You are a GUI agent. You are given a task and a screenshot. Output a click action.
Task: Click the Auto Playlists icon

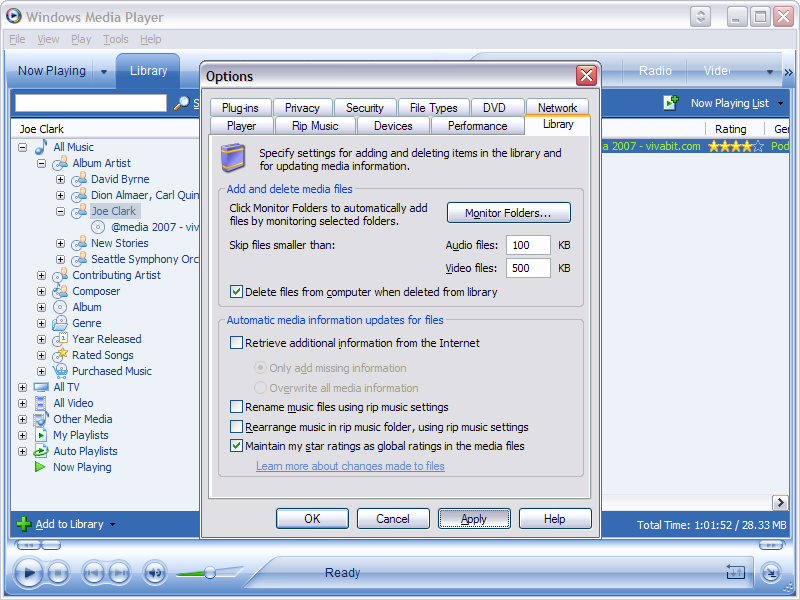[x=41, y=451]
